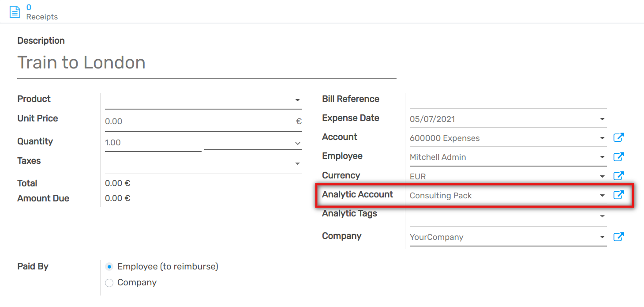Expand the unit of measure dropdown

coord(297,143)
